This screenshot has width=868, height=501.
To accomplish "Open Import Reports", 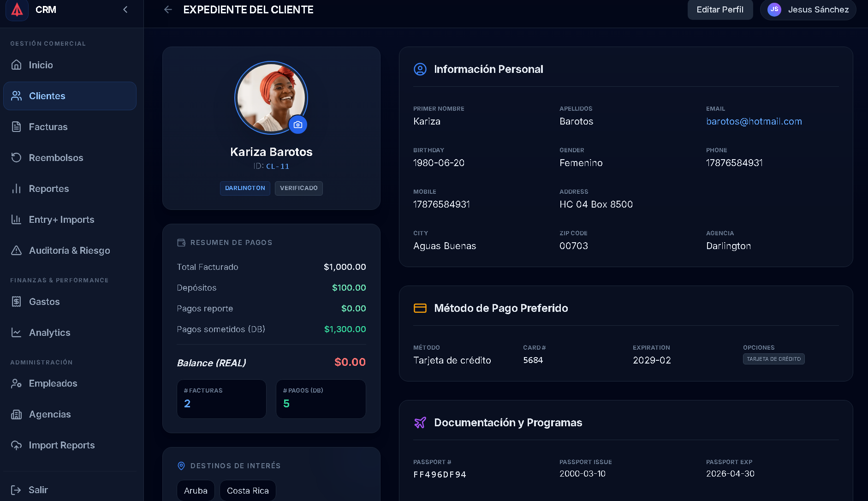I will pos(70,445).
